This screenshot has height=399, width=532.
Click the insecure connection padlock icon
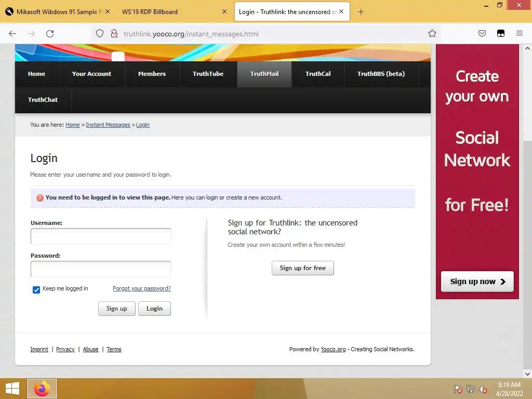[x=114, y=34]
